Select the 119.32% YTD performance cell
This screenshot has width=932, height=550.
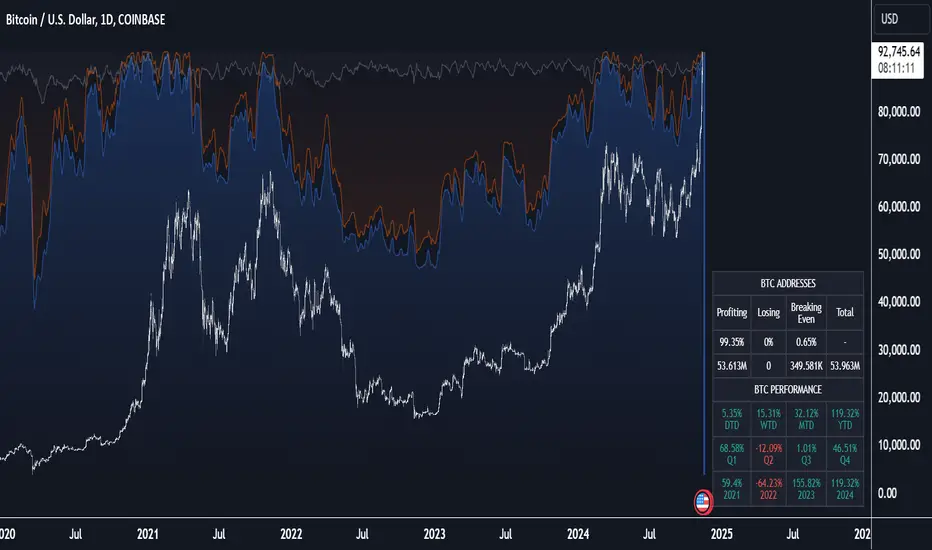[x=845, y=419]
